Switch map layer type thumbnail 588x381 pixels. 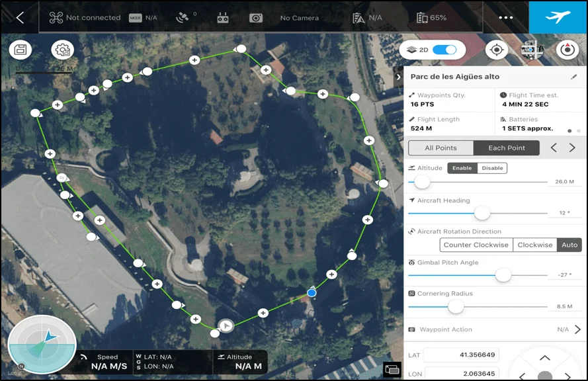click(532, 50)
